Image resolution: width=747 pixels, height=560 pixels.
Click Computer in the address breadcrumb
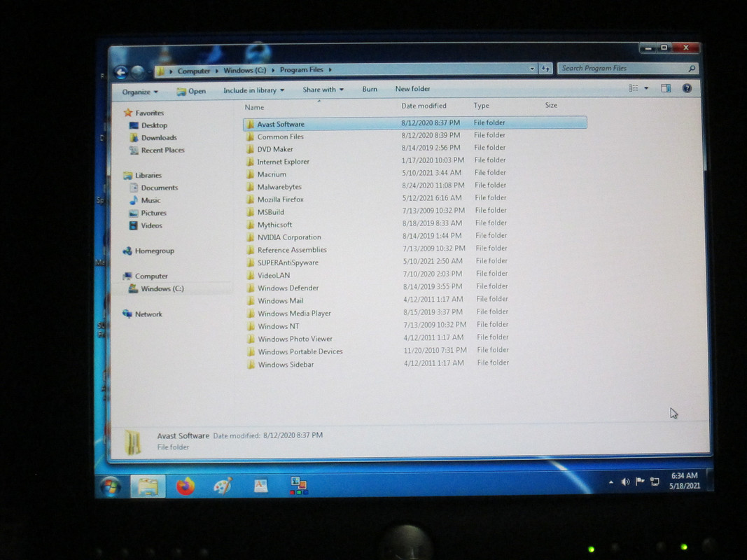(193, 71)
